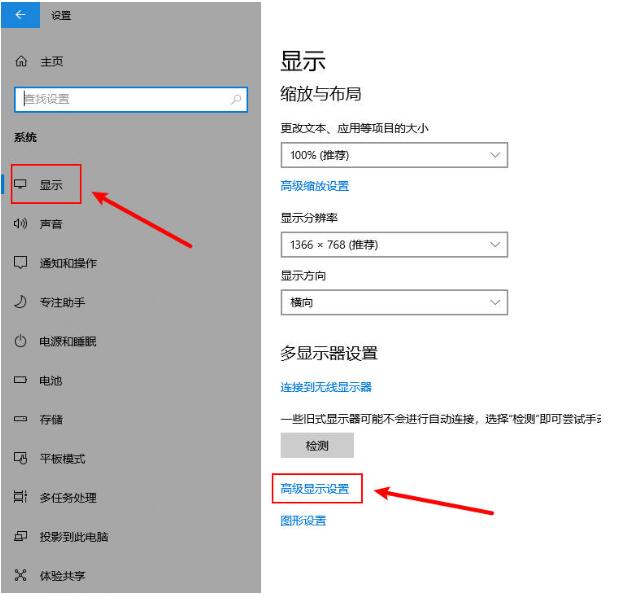Screen dimensions: 619x596
Task: Click the projecting icon for 投影到此电脑
Action: click(20, 536)
